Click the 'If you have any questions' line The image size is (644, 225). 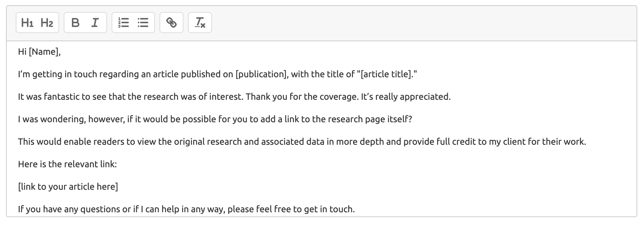(x=186, y=209)
